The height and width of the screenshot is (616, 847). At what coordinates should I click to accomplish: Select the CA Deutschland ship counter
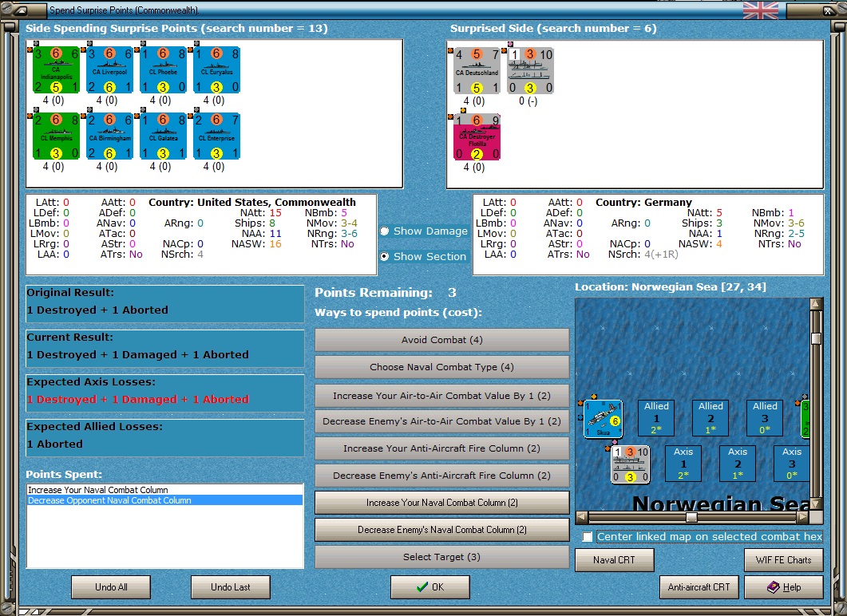click(477, 71)
